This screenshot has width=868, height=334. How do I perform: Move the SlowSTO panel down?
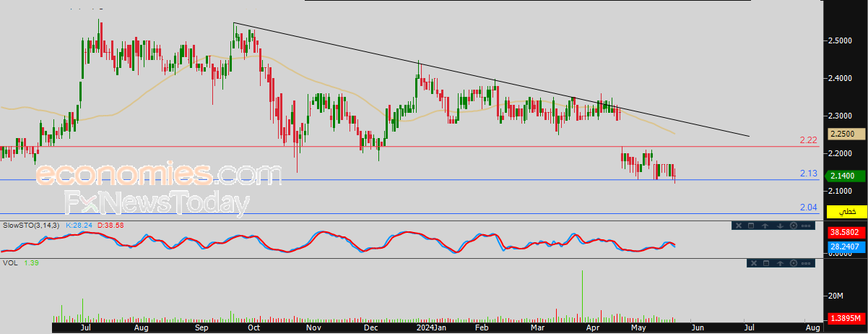point(780,226)
